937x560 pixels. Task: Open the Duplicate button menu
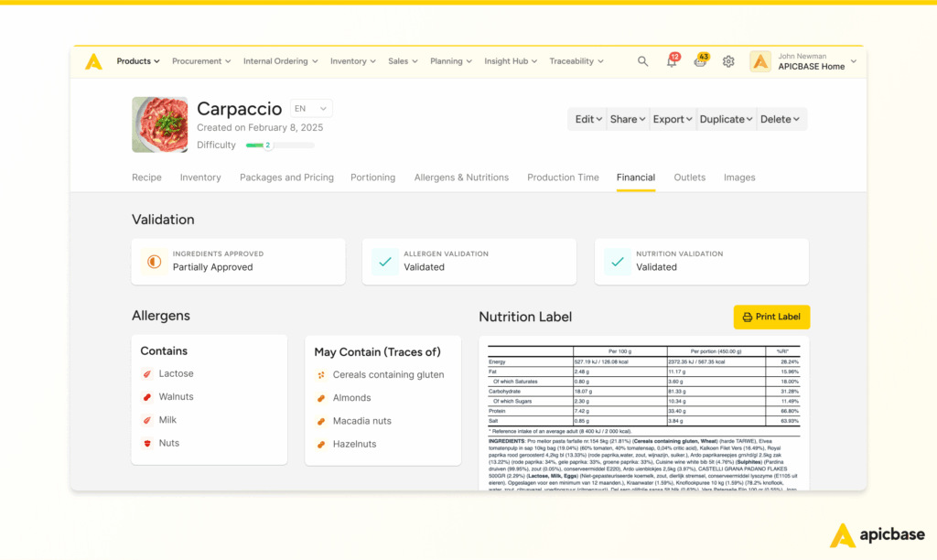[x=726, y=119]
